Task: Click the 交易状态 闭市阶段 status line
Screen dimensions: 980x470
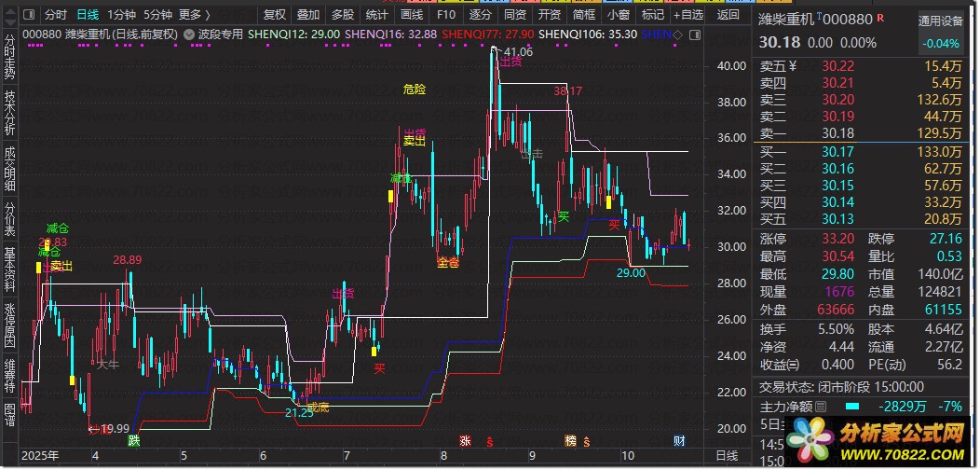Action: click(x=841, y=387)
